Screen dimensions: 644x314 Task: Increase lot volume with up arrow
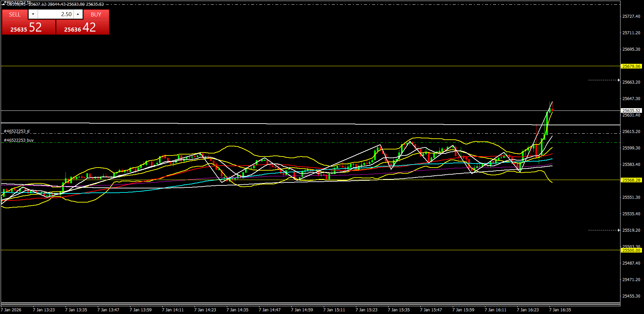point(78,14)
